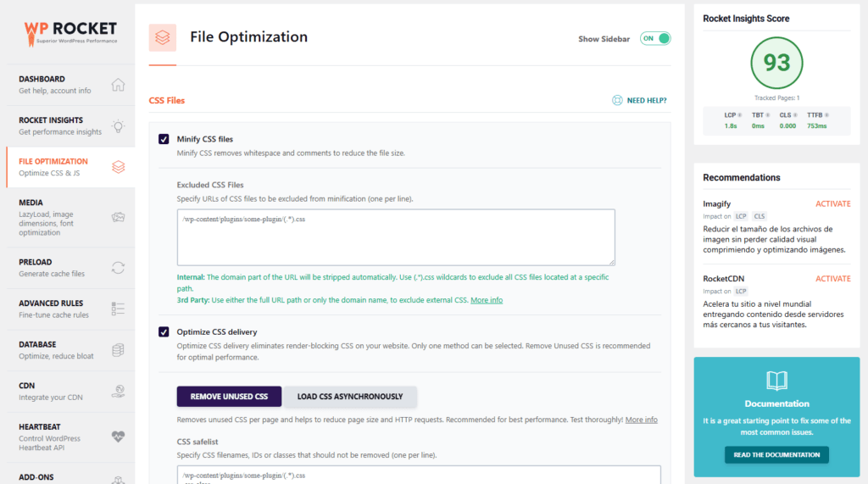Click the Tracked Pages: 1 text
The height and width of the screenshot is (484, 868).
[x=776, y=98]
